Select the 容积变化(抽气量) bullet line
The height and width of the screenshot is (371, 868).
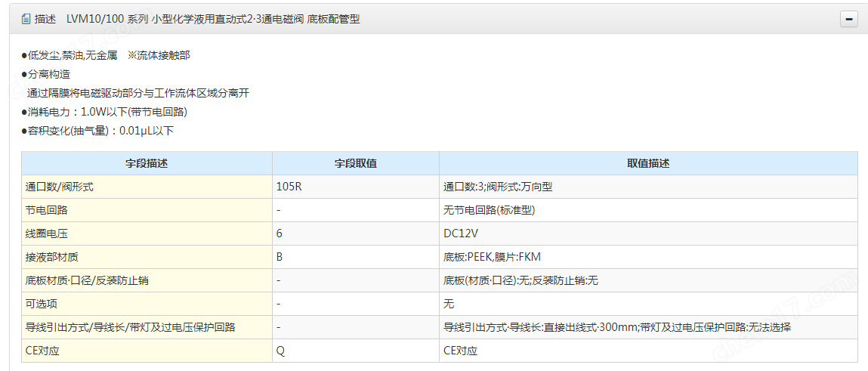click(97, 131)
